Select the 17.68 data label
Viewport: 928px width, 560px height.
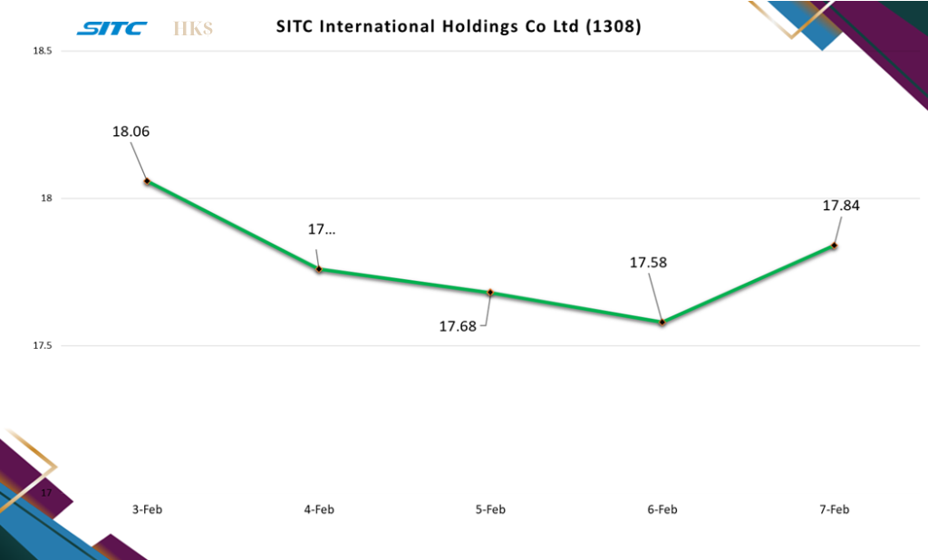[x=458, y=326]
